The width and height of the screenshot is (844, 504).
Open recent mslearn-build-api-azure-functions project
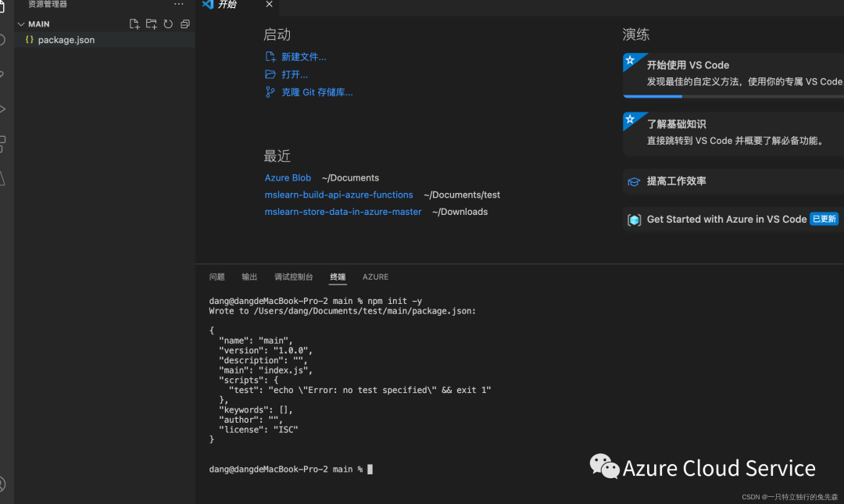338,195
